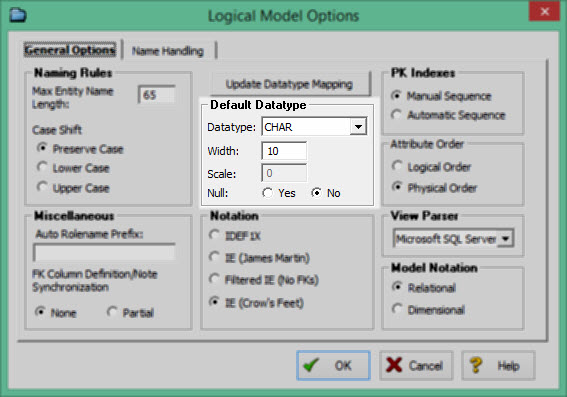Select Lower Case radio button
567x397 pixels.
click(x=42, y=167)
